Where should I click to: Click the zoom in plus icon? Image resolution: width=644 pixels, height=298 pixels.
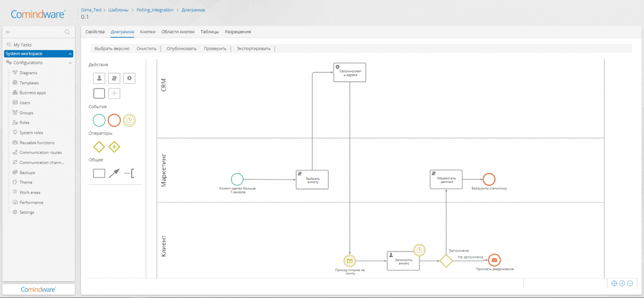click(x=622, y=283)
